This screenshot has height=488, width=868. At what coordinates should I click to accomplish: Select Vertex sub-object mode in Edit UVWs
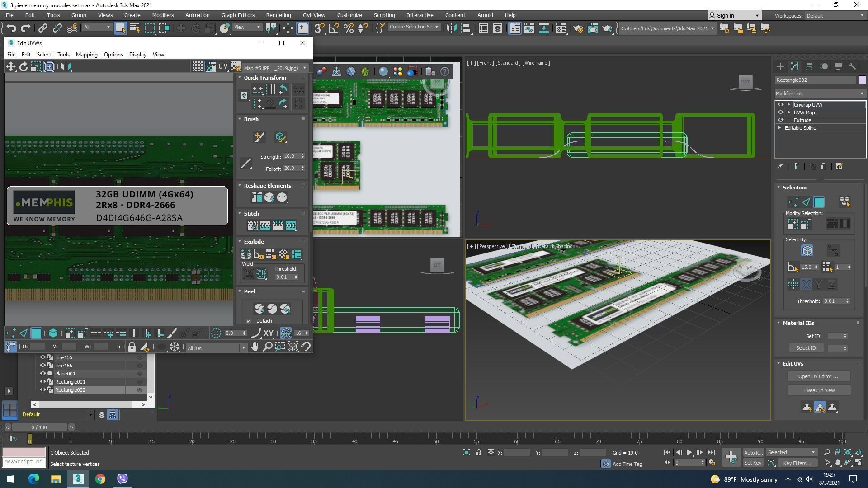[x=11, y=333]
